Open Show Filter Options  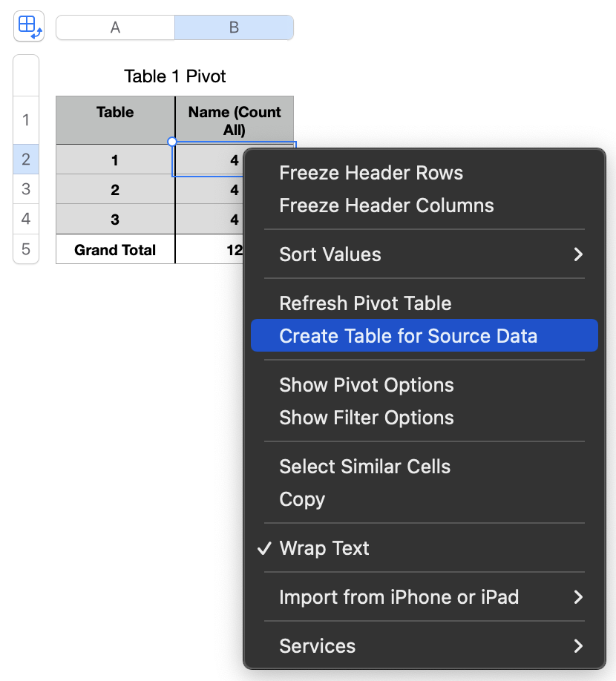pyautogui.click(x=367, y=418)
